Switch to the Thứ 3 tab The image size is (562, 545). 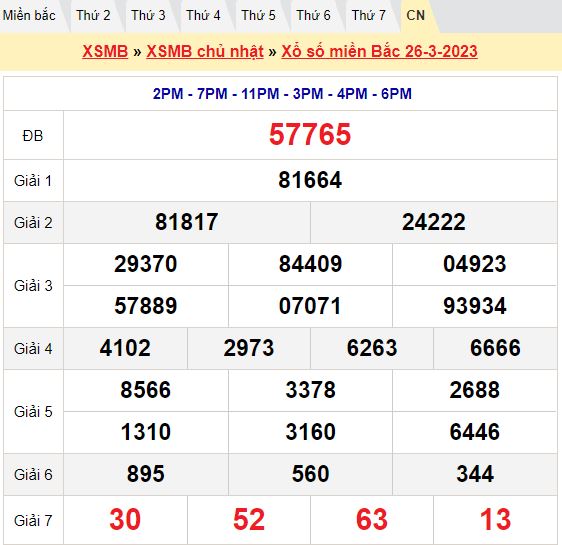coord(148,16)
